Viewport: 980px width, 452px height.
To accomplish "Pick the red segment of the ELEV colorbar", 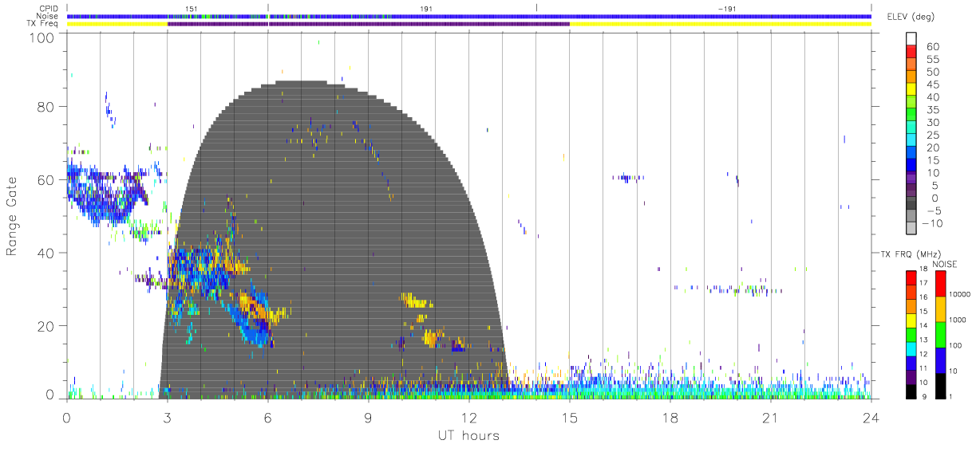I will 912,52.
